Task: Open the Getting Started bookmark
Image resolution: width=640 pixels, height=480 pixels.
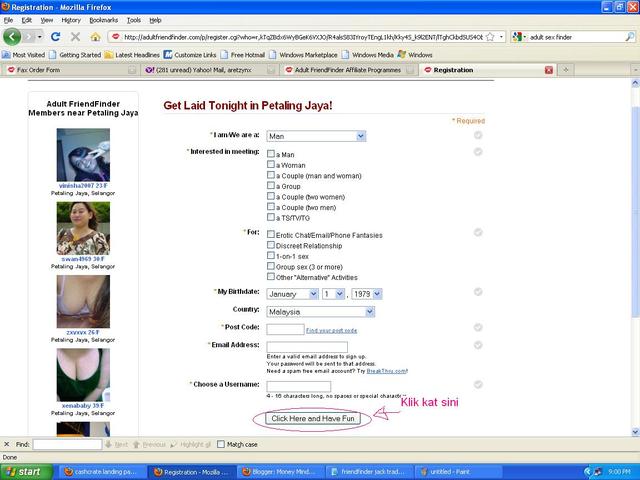Action: 75,55
